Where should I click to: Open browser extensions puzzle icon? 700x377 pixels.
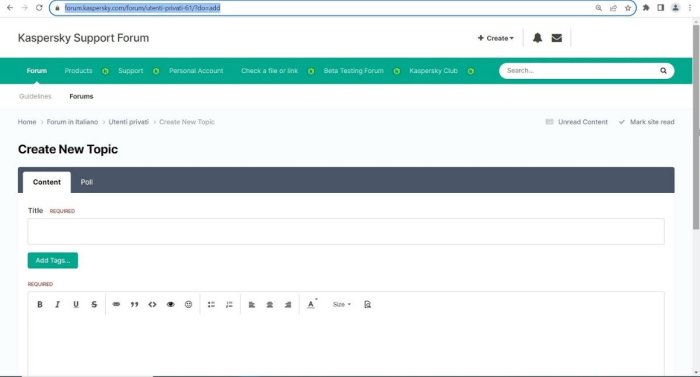[646, 8]
